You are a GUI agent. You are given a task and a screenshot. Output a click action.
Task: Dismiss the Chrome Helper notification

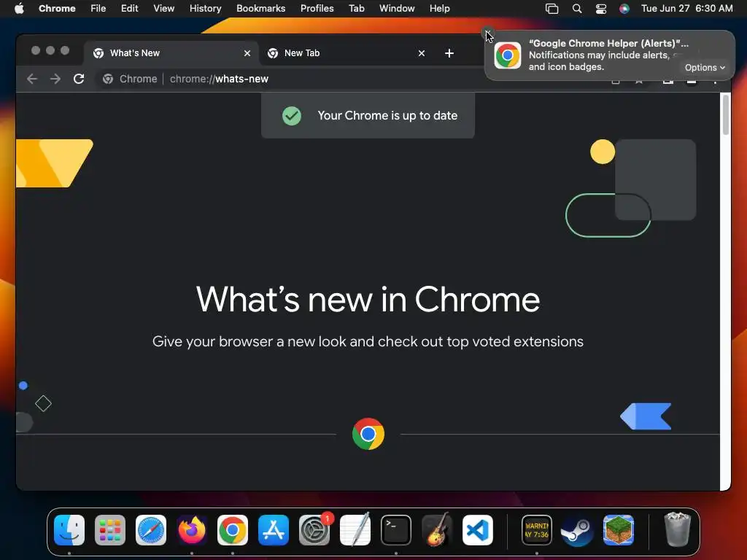click(488, 34)
